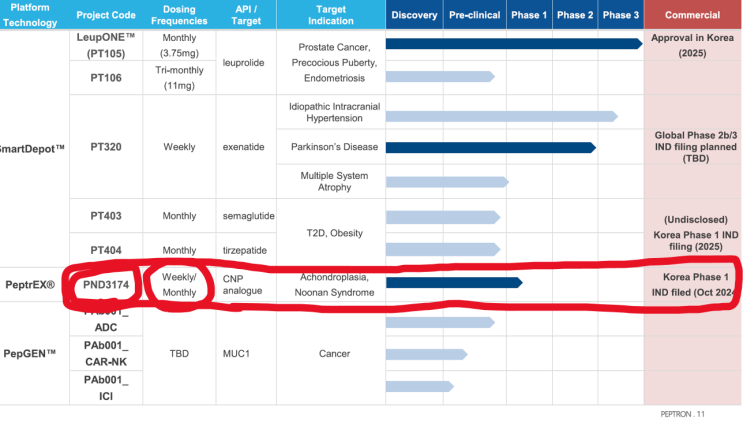The image size is (743, 426).
Task: Click the PAb001_CAR-NK progress bar
Action: tap(426, 354)
